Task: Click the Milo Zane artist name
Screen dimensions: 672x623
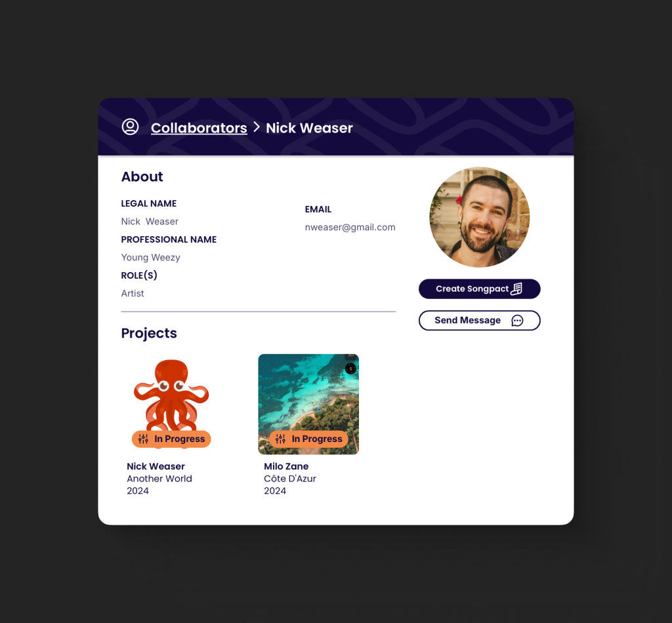Action: [286, 466]
